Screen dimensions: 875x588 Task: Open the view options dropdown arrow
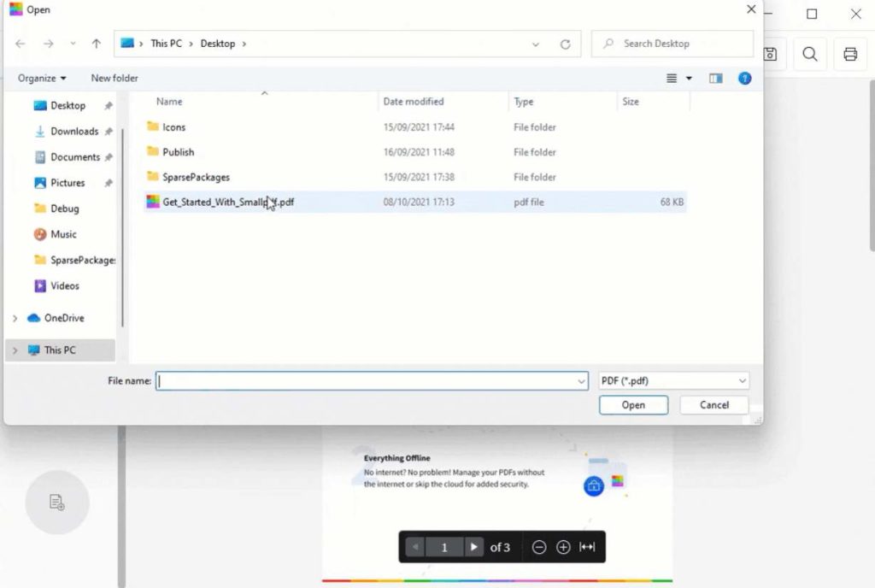690,79
